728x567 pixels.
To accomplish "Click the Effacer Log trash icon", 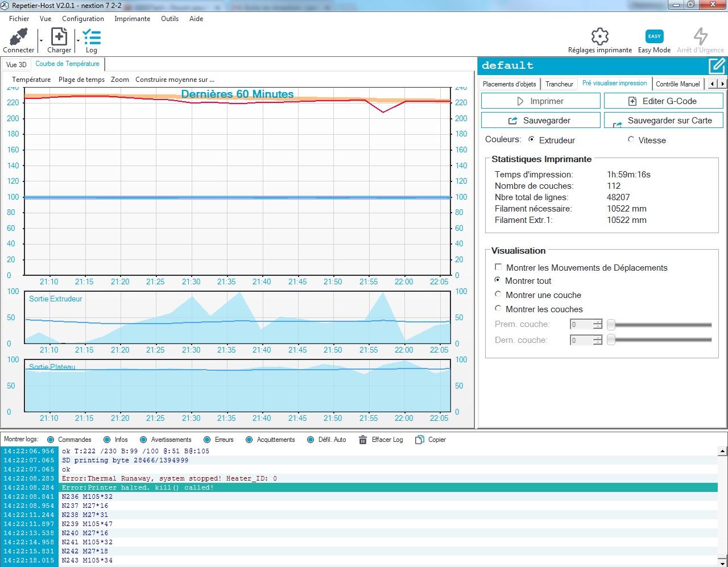I will (363, 440).
